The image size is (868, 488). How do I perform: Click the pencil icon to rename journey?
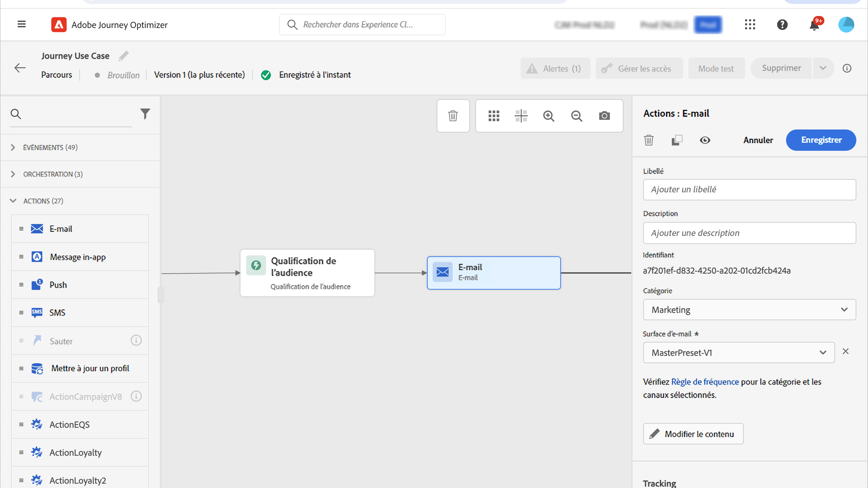(x=123, y=56)
